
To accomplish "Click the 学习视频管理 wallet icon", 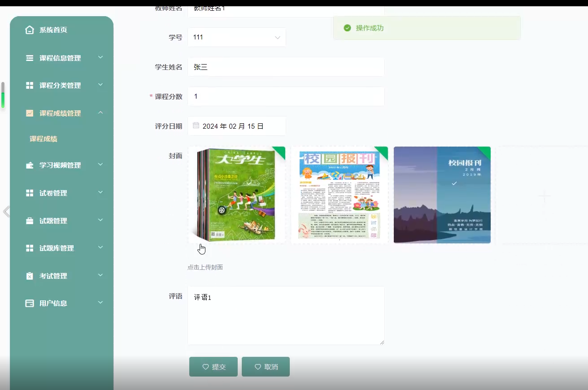I will click(30, 165).
